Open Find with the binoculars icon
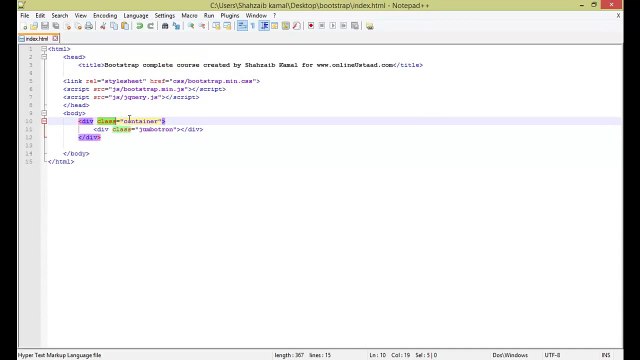 point(165,26)
